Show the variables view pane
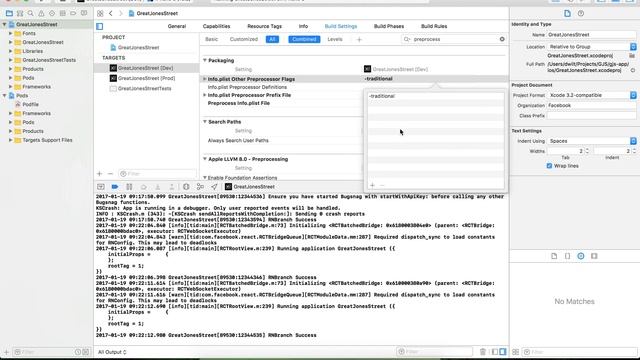 point(495,352)
